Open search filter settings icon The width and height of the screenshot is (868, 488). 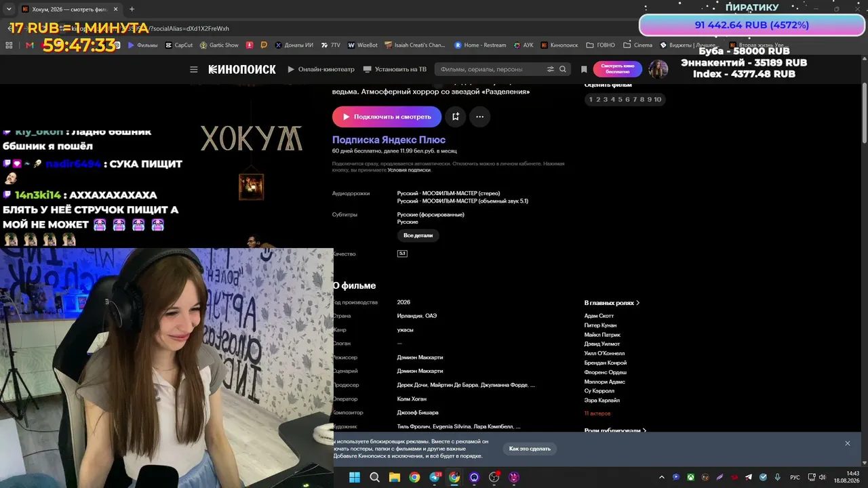551,69
